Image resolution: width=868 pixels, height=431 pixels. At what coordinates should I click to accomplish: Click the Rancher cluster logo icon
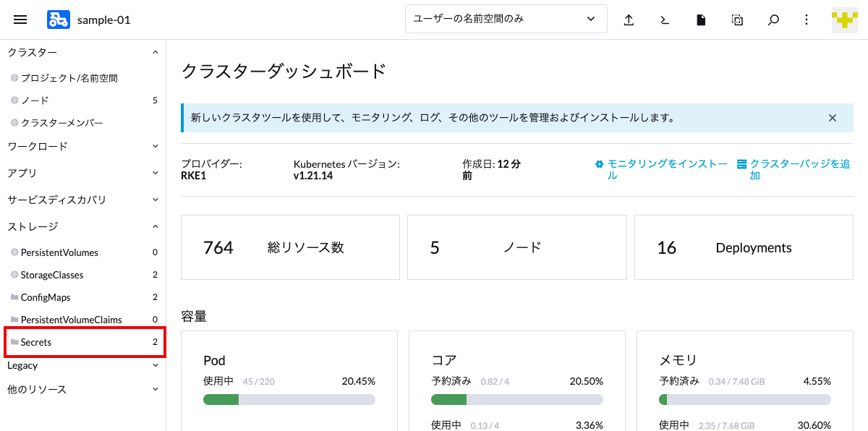tap(59, 20)
